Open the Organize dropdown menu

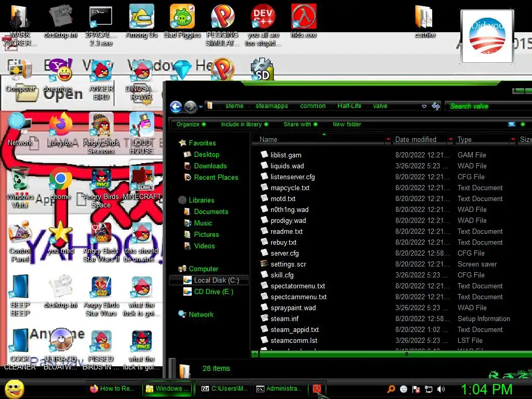tap(191, 124)
